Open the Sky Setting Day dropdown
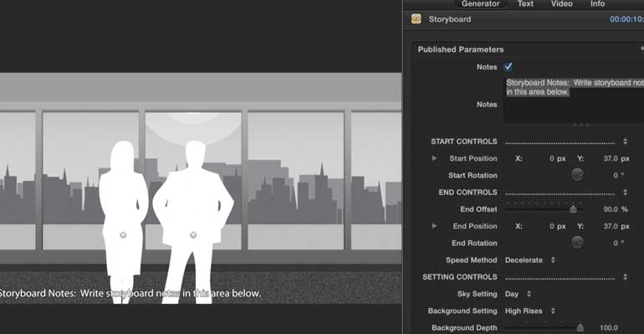644x334 pixels. coord(518,294)
